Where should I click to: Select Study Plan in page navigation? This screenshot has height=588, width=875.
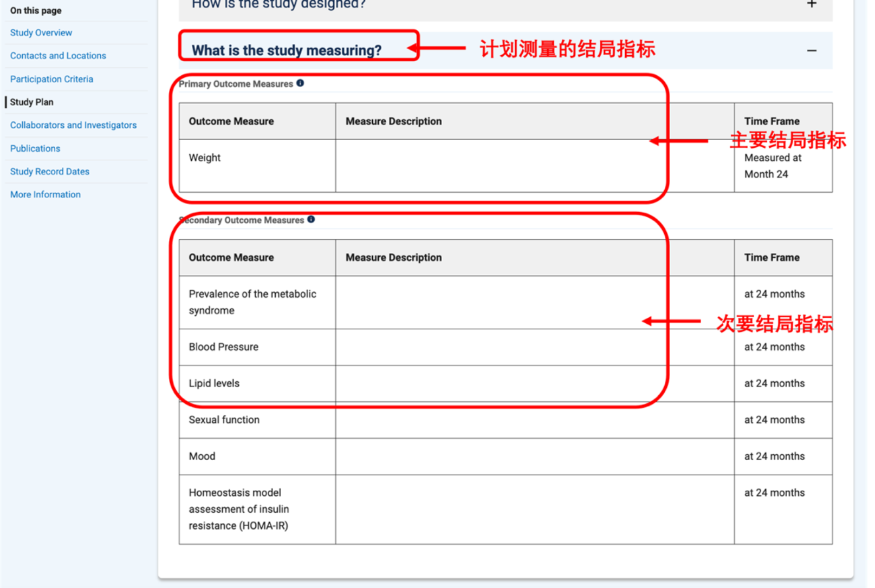point(32,102)
